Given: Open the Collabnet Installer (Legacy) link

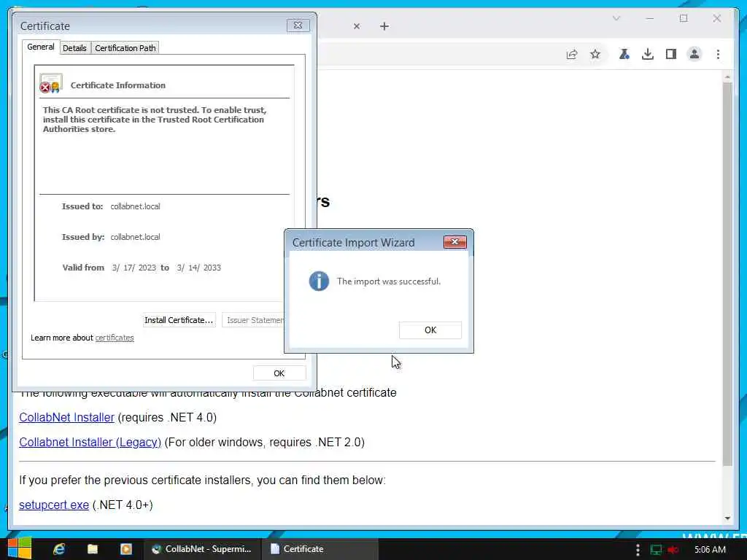Looking at the screenshot, I should coord(90,442).
